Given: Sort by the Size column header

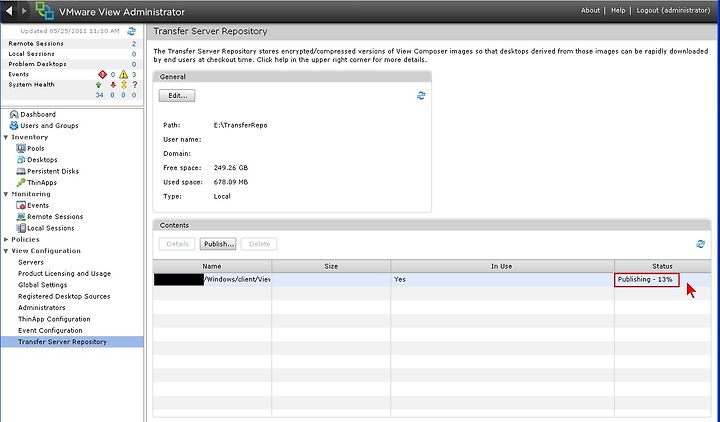Looking at the screenshot, I should pyautogui.click(x=331, y=266).
